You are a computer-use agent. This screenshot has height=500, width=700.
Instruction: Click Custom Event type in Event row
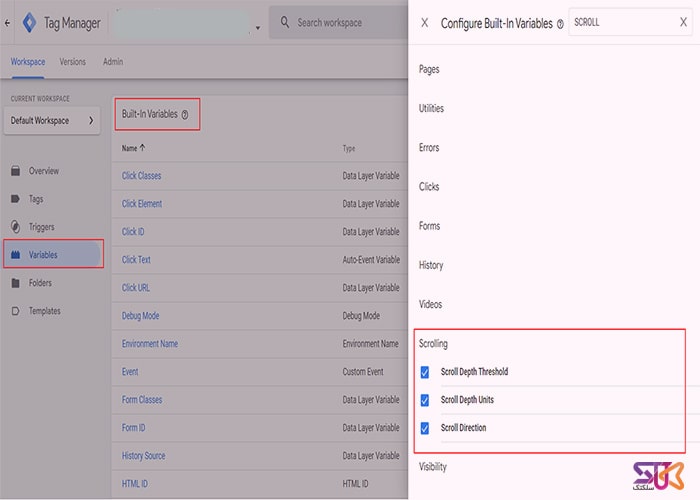click(x=363, y=371)
